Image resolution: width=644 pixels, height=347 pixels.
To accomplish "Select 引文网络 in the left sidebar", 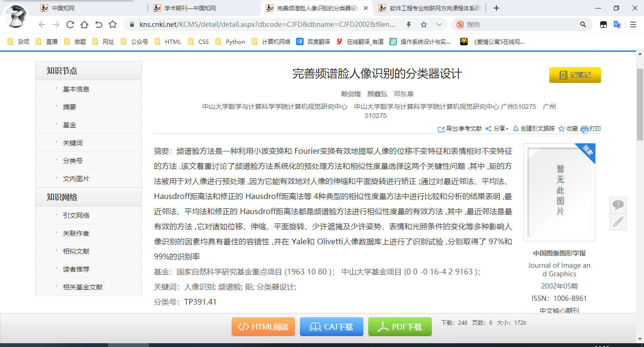I will point(76,215).
